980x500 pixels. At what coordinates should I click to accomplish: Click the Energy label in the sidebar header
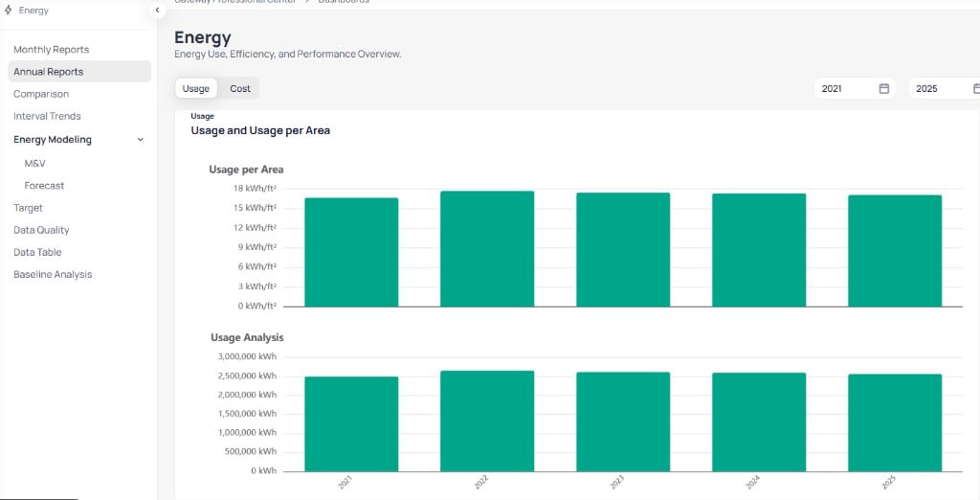point(33,11)
